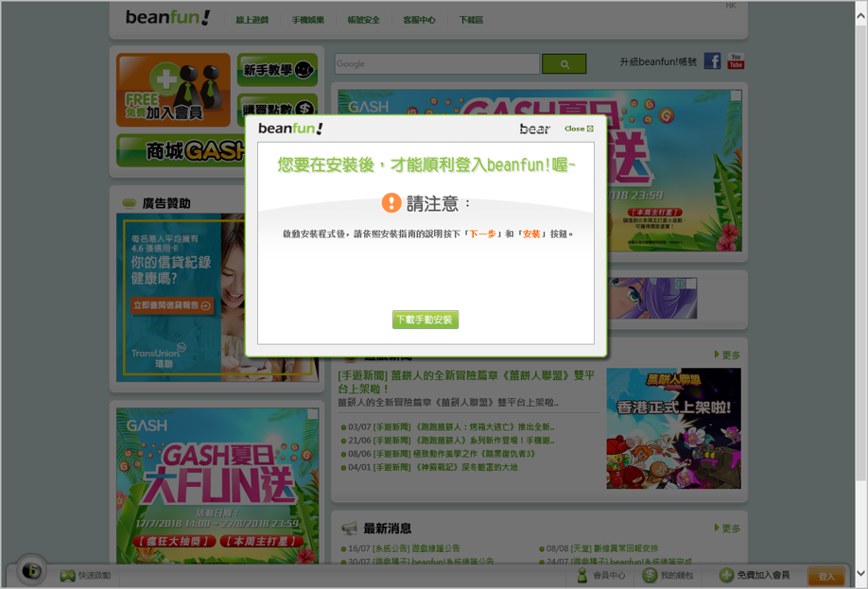
Task: Open 我的錢包 wallet icon
Action: coord(650,575)
